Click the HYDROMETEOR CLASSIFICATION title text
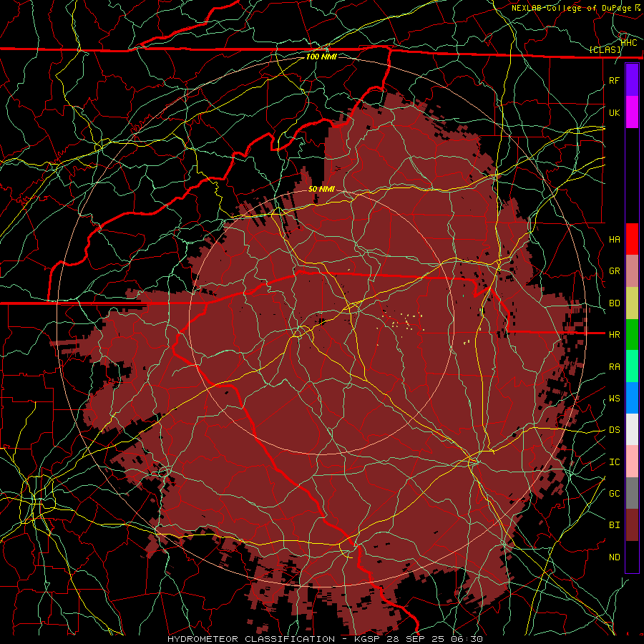Screen dimensions: 644x644 [251, 639]
